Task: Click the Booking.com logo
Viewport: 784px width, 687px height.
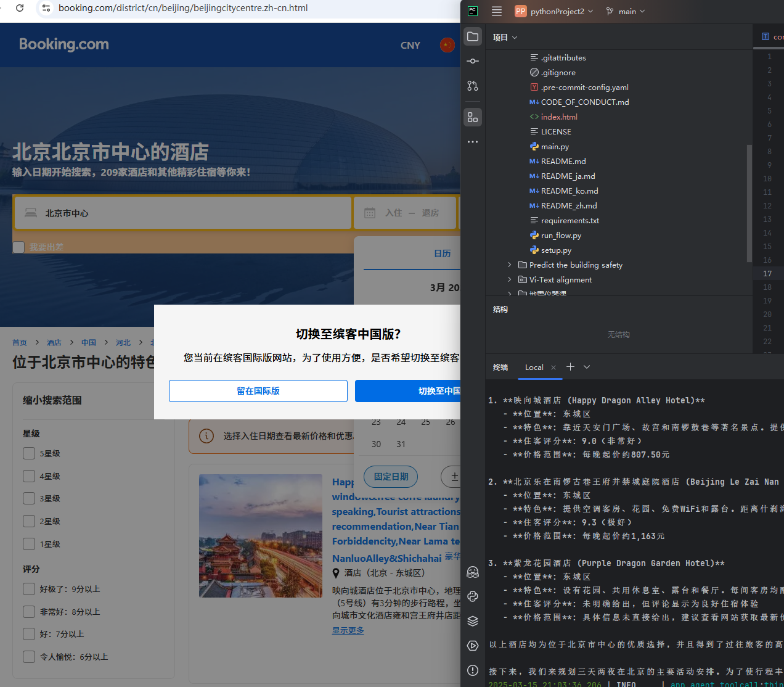Action: coord(64,44)
